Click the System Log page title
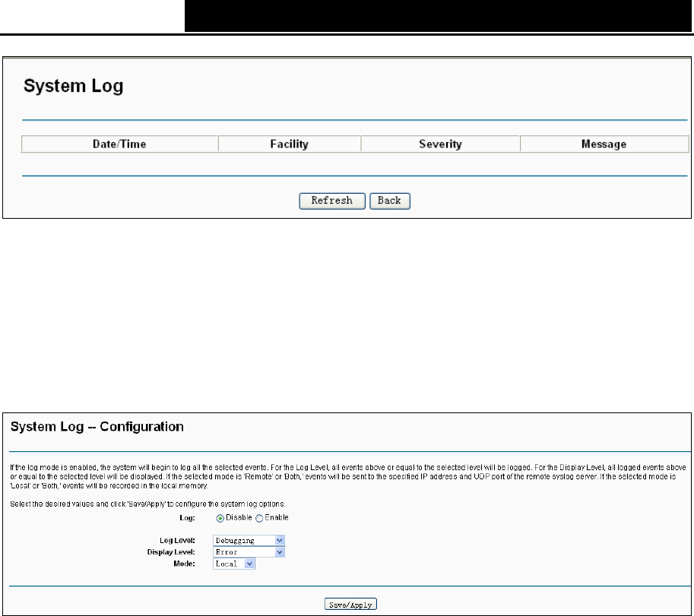The height and width of the screenshot is (616, 694). [x=74, y=86]
